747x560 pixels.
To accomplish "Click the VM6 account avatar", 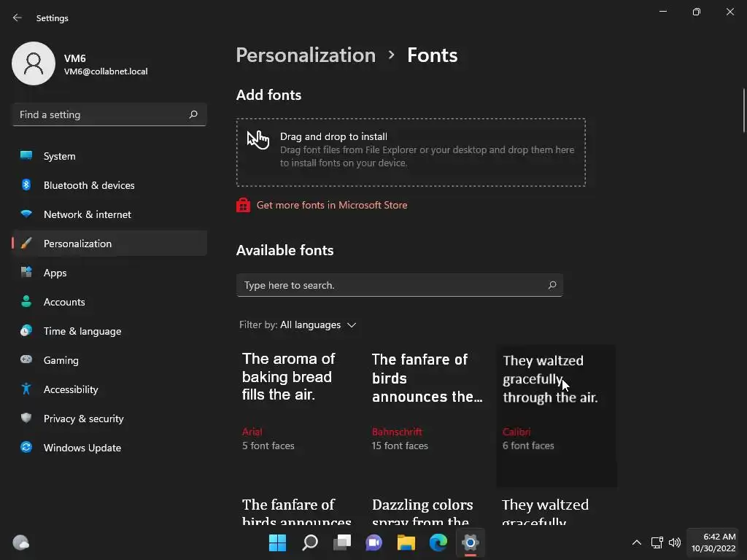I will coord(34,63).
